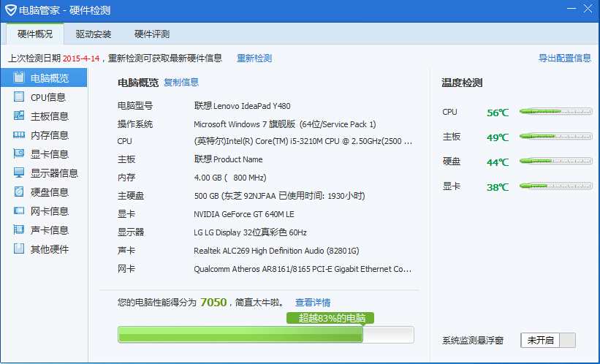Viewport: 600px width, 364px height.
Task: Open the 主板信息 sidebar icon
Action: tap(19, 115)
